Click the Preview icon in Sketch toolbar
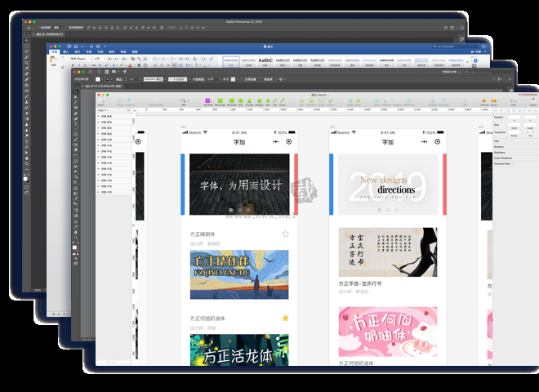Image resolution: width=539 pixels, height=392 pixels. 484,102
